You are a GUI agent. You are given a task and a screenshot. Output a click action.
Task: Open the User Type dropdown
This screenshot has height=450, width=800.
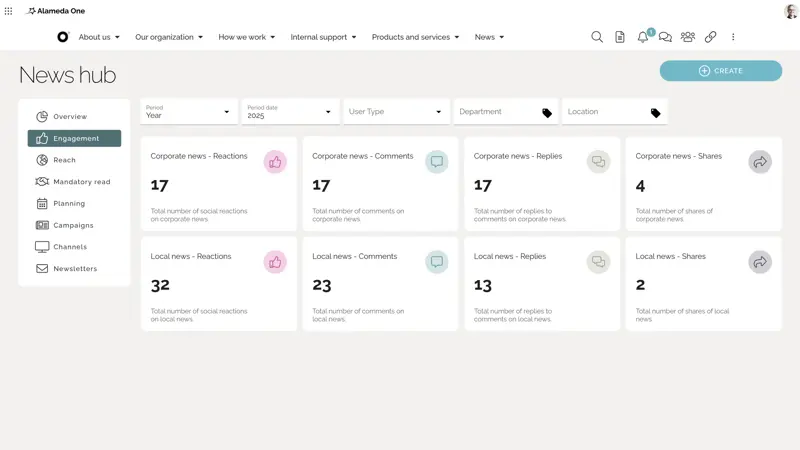click(x=396, y=112)
